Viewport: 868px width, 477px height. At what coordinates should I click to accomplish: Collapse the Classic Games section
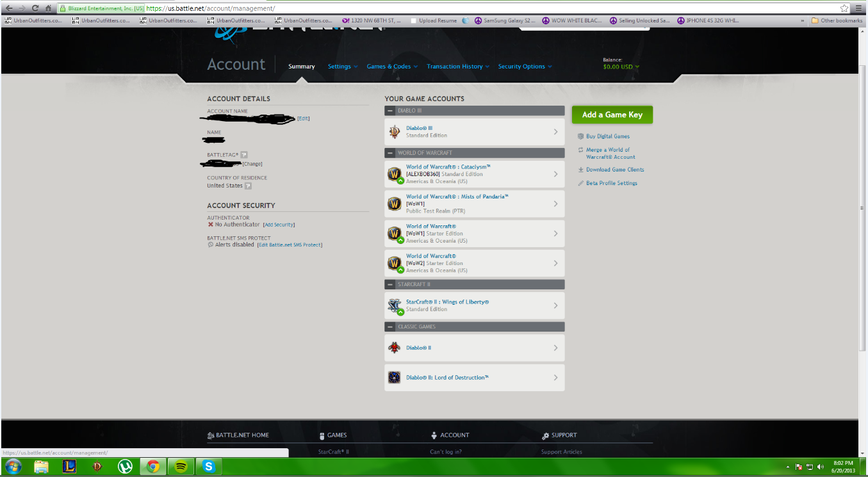391,327
